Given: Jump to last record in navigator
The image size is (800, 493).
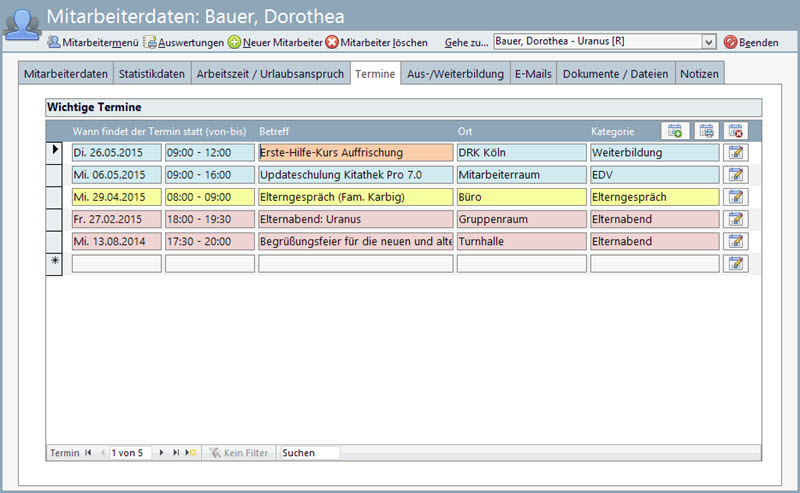Looking at the screenshot, I should [176, 453].
